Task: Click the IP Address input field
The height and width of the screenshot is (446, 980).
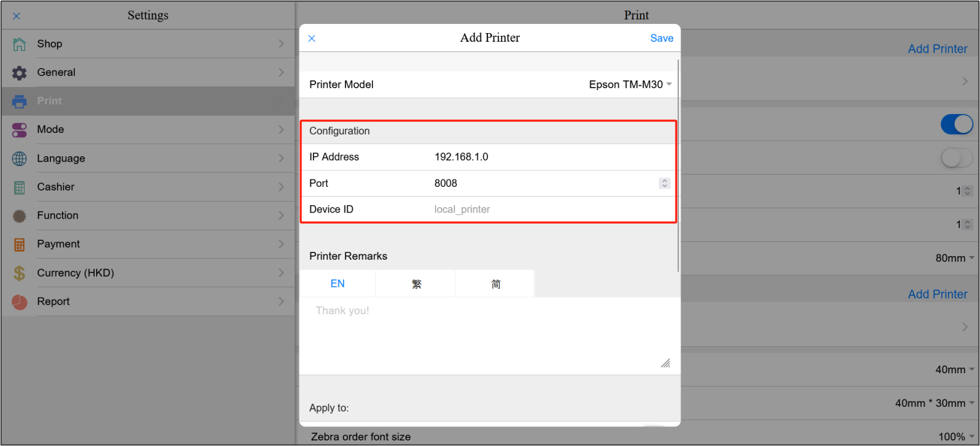Action: (545, 157)
